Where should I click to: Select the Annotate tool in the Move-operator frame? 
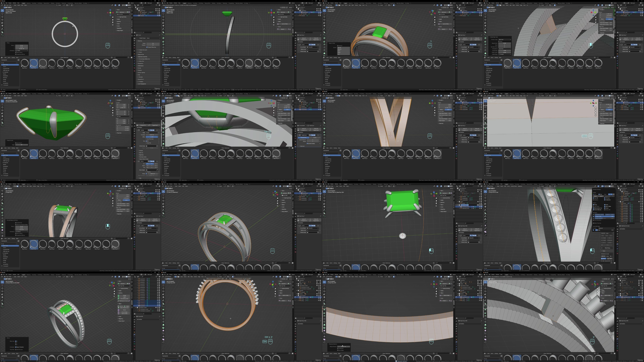2,29
